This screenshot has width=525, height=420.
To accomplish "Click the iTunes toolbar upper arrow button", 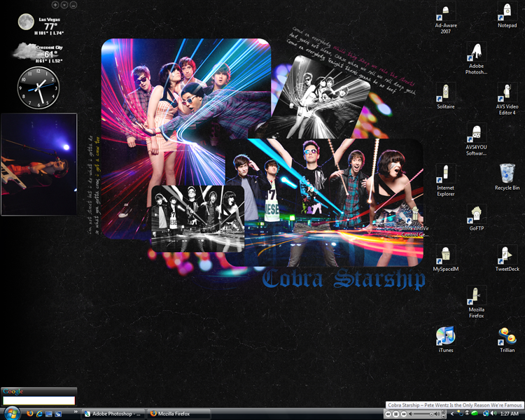I will (x=443, y=412).
